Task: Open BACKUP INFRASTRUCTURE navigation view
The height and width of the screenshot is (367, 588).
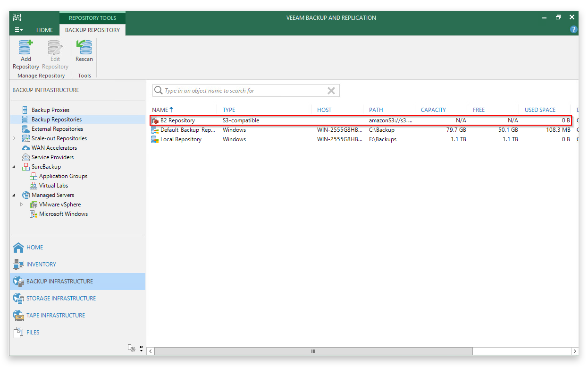Action: (x=77, y=281)
